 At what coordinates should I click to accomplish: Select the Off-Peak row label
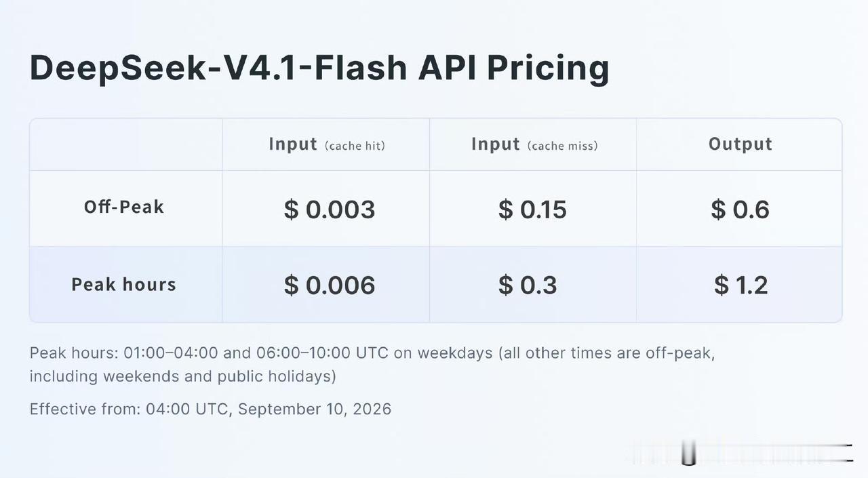124,207
